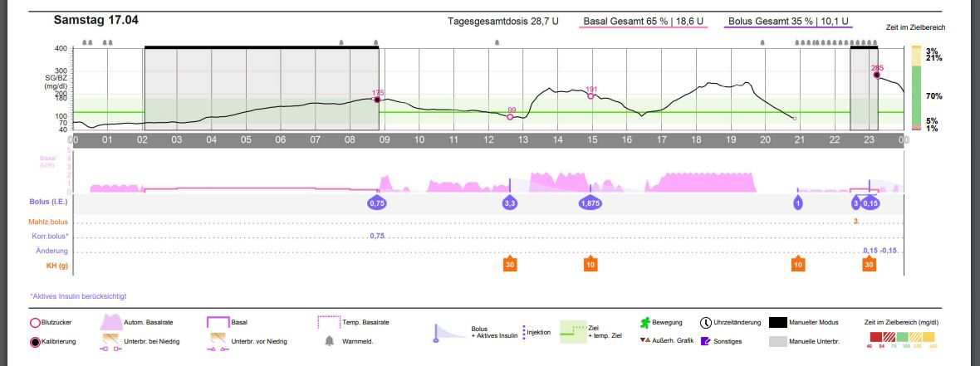
Task: Click the Bolus Gesamt 35 % label
Action: coord(788,21)
